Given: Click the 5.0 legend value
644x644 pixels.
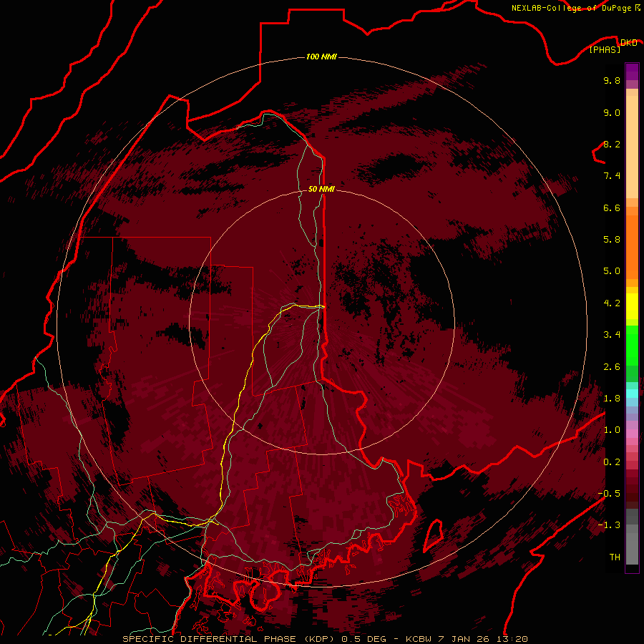Looking at the screenshot, I should coord(612,271).
